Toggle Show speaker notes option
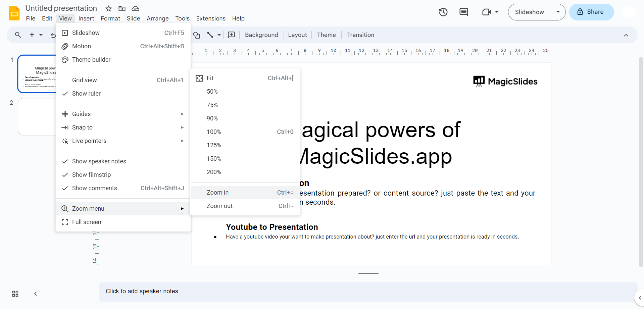This screenshot has height=309, width=644. [x=99, y=161]
